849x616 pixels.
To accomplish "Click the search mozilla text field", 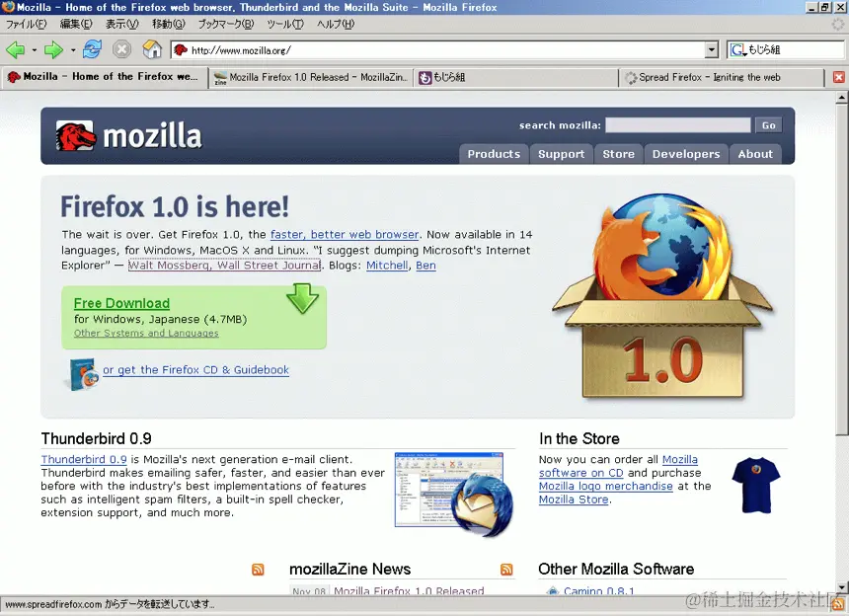I will [678, 125].
